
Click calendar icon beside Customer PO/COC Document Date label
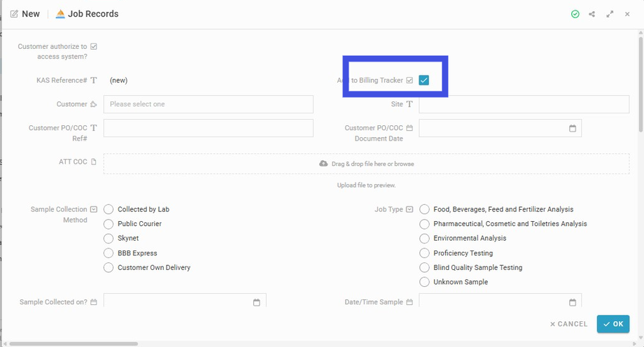pyautogui.click(x=409, y=128)
